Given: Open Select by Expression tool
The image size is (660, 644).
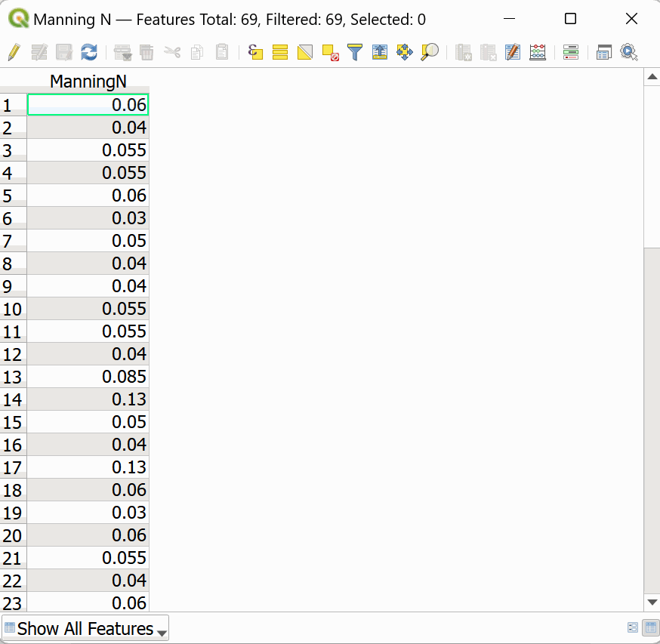Looking at the screenshot, I should click(255, 52).
